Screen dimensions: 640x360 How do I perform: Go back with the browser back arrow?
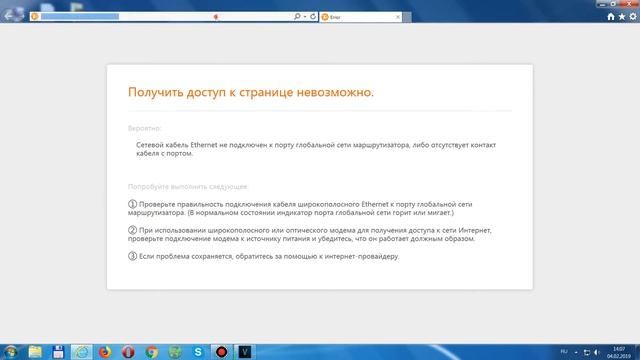(x=8, y=16)
